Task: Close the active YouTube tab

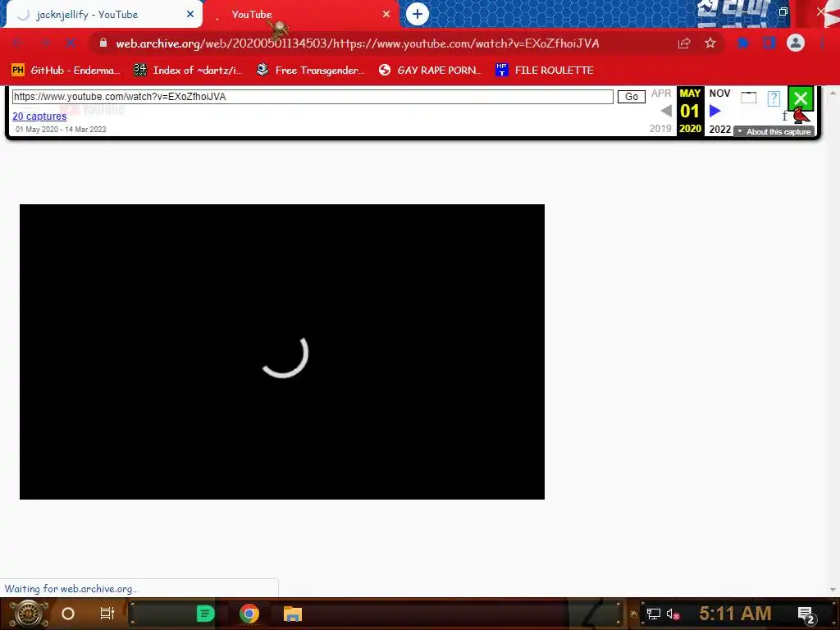Action: 386,15
